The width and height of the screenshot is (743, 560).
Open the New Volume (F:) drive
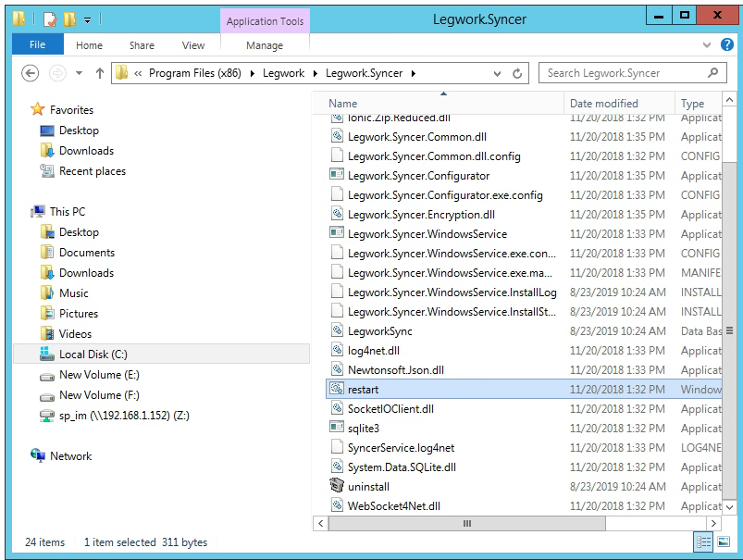click(99, 395)
